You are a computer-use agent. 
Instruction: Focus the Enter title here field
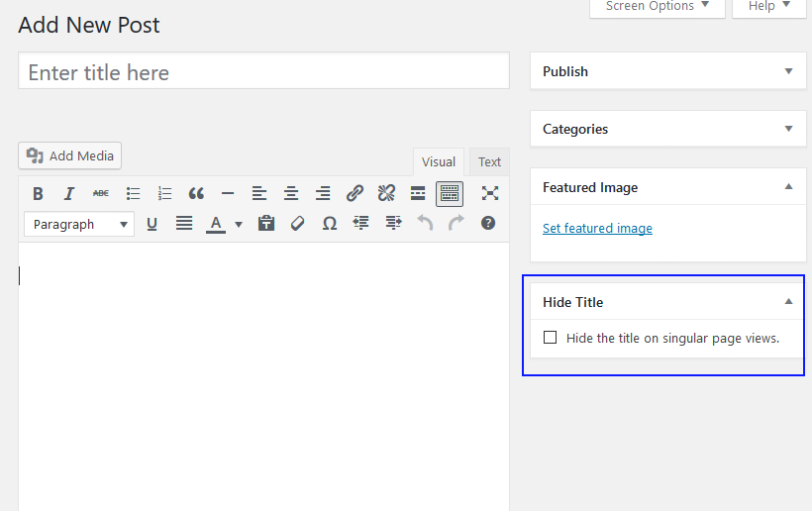click(264, 70)
